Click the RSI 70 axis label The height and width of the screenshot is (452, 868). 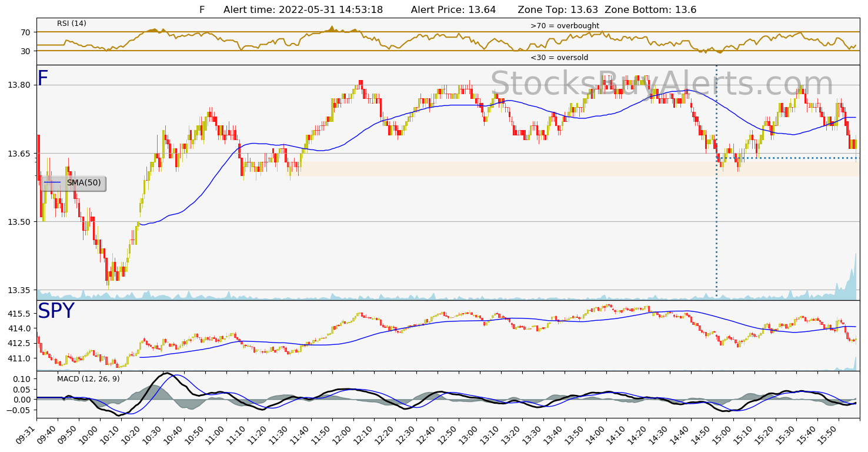[25, 32]
